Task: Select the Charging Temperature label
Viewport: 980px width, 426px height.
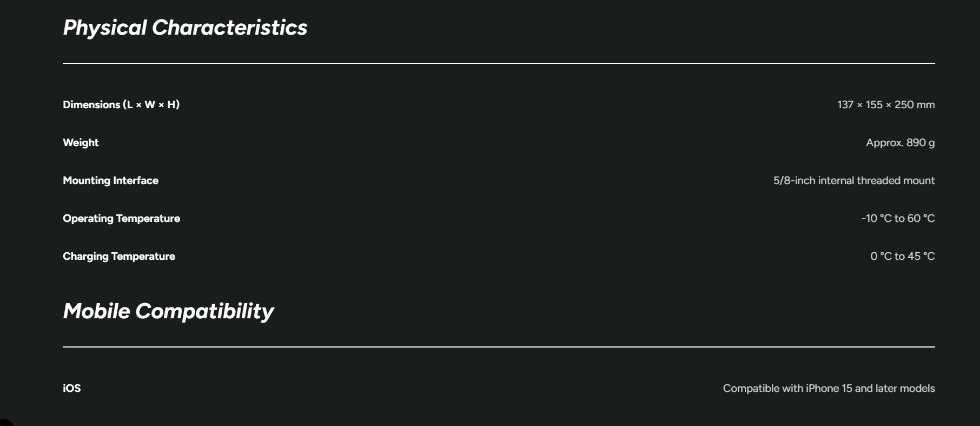Action: 119,257
